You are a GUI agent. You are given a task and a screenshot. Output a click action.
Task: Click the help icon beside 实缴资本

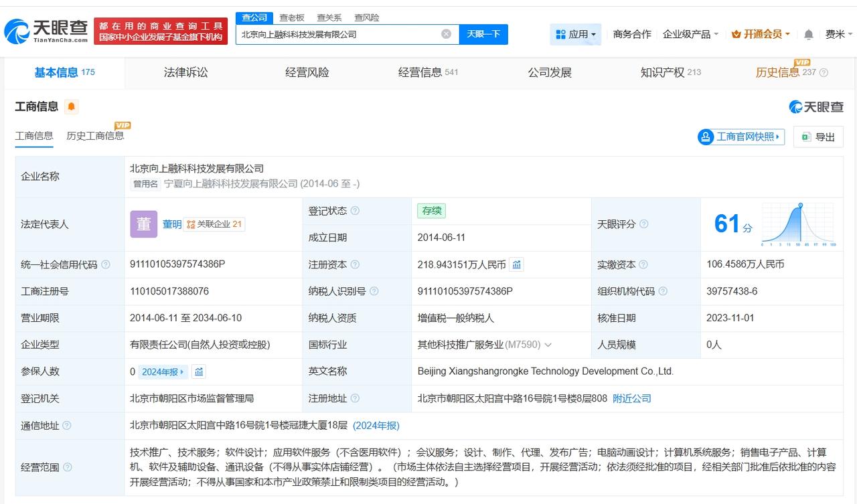(x=643, y=265)
